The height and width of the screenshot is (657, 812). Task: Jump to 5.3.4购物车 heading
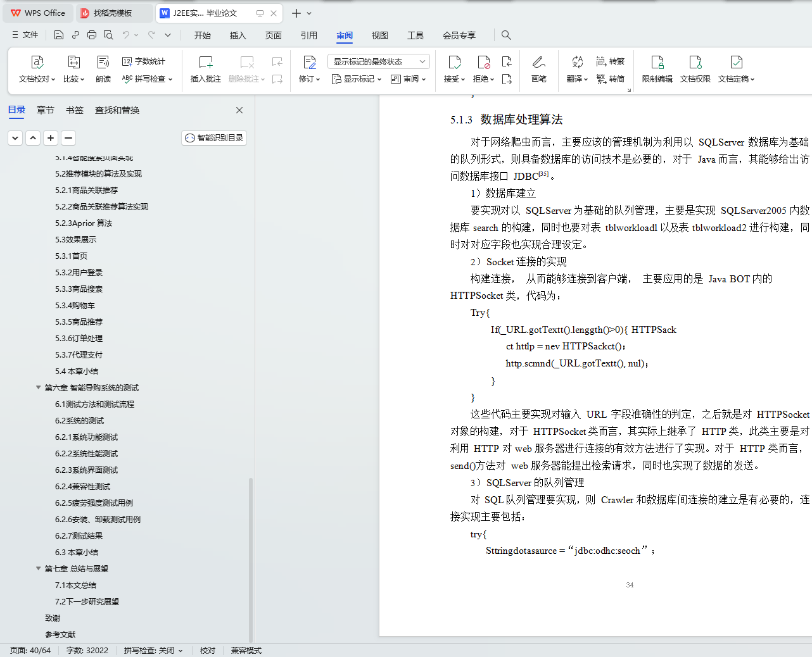point(75,305)
